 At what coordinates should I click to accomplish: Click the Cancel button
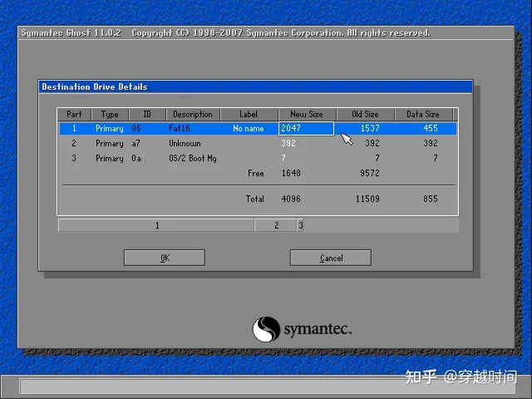(x=331, y=258)
